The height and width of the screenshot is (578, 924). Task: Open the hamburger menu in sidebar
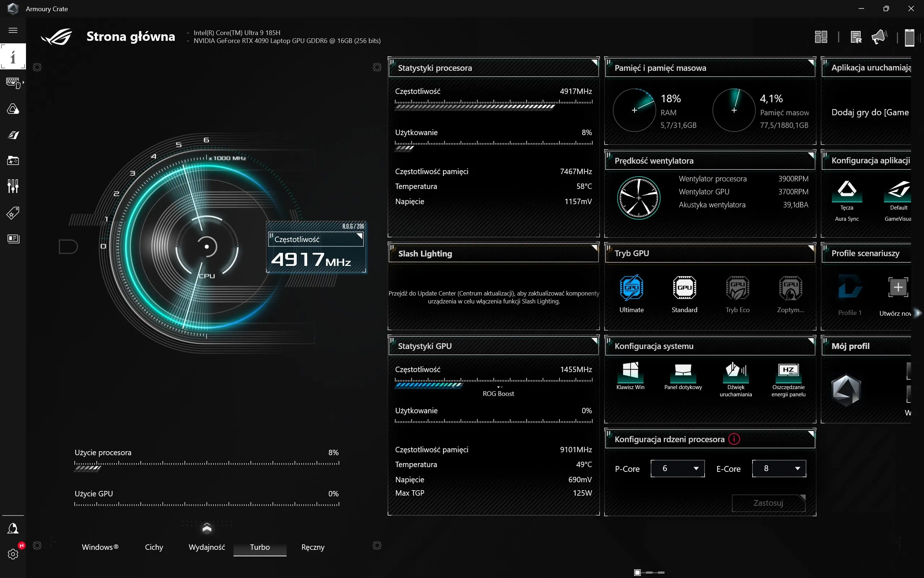coord(13,30)
